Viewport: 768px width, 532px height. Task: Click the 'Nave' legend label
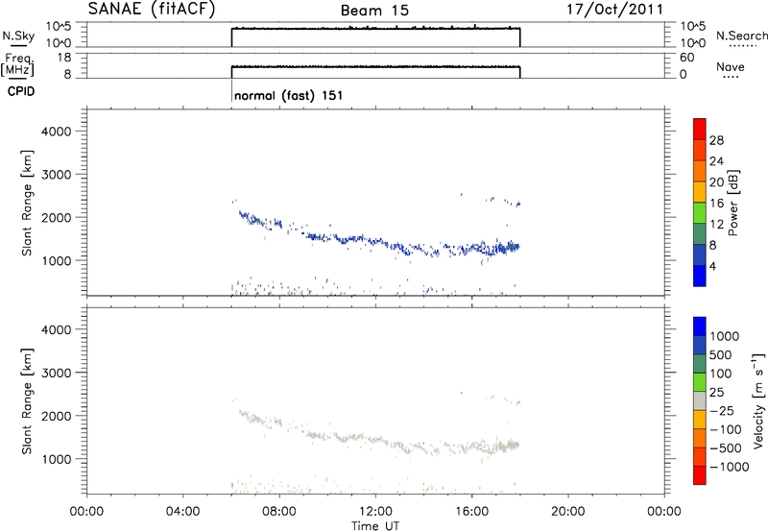coord(731,66)
